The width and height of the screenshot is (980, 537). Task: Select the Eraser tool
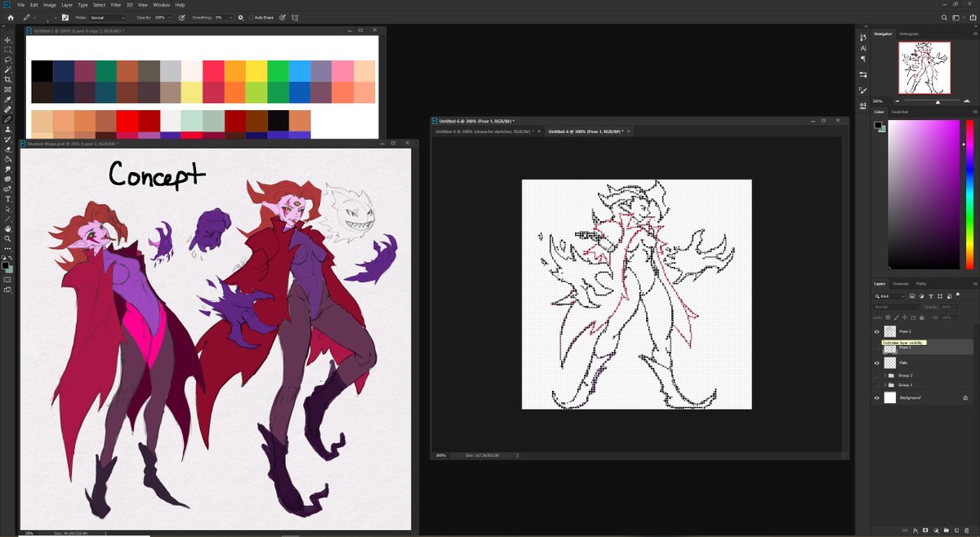pyautogui.click(x=7, y=149)
